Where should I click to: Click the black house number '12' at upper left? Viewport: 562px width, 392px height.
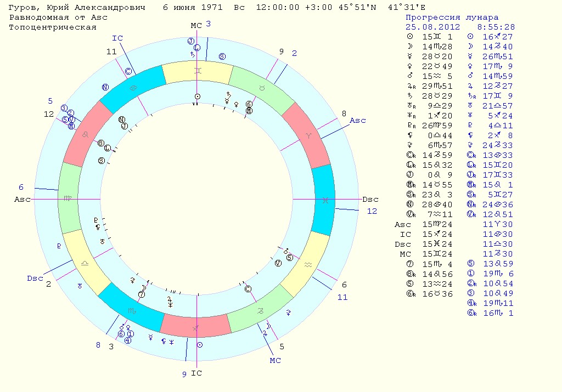pos(49,114)
